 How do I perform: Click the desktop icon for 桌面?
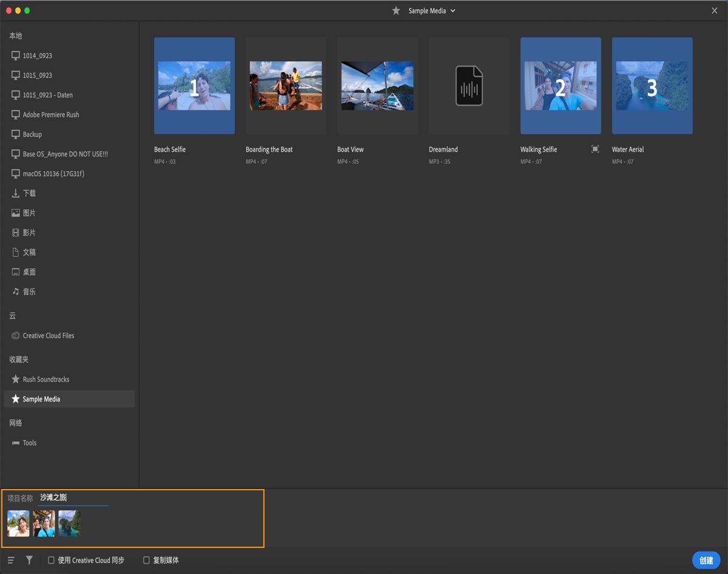click(x=16, y=272)
